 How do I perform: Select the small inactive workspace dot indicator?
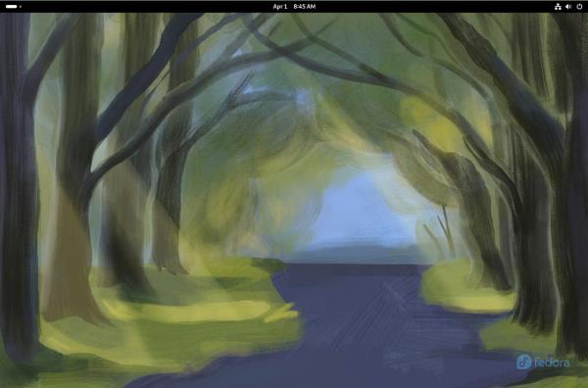click(x=21, y=7)
